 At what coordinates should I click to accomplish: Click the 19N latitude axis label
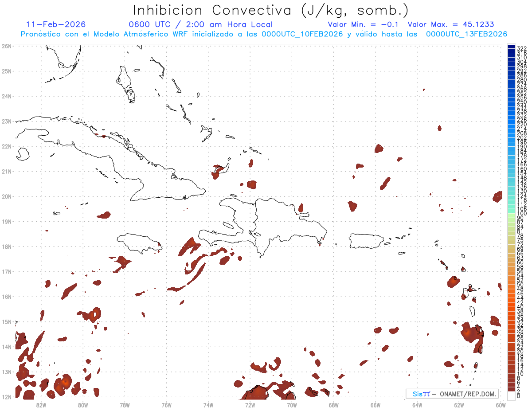coord(7,221)
